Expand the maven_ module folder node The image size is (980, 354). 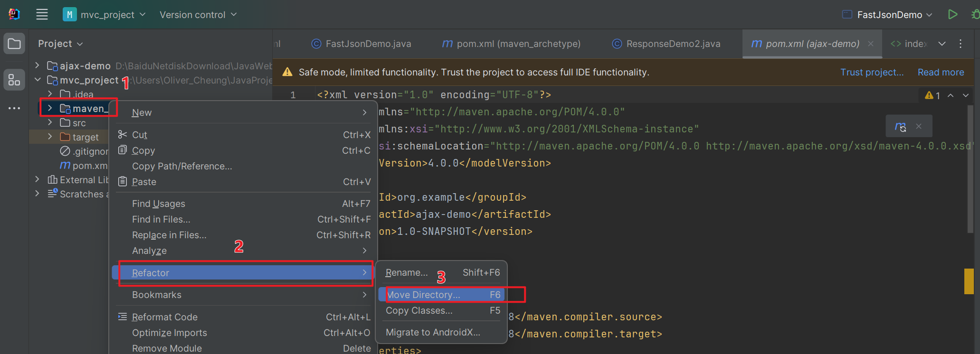coord(50,108)
